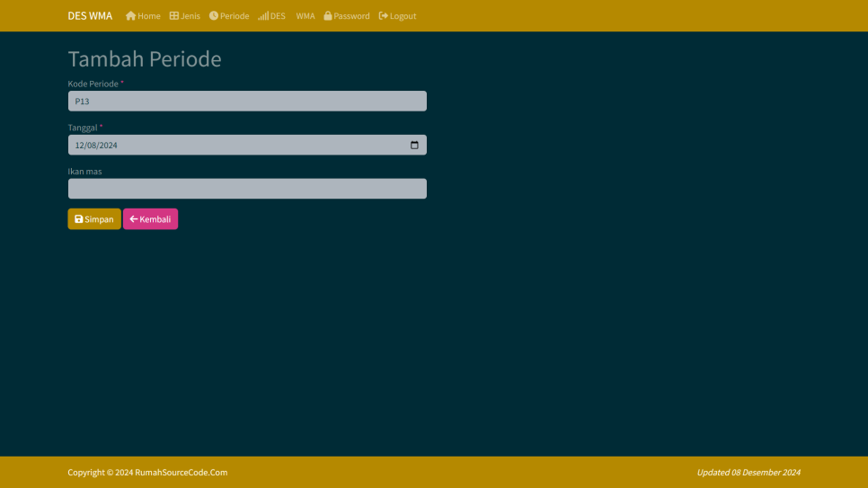Click the lock icon beside Password
This screenshot has width=868, height=488.
(328, 16)
